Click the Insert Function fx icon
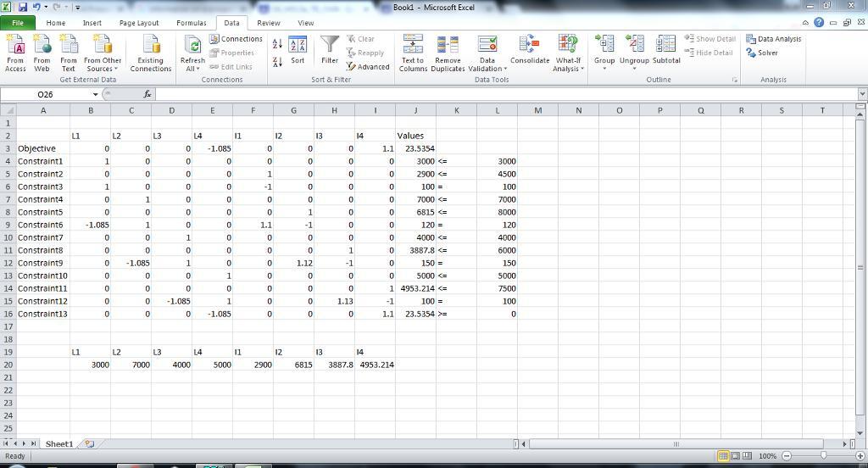The image size is (868, 468). point(147,94)
